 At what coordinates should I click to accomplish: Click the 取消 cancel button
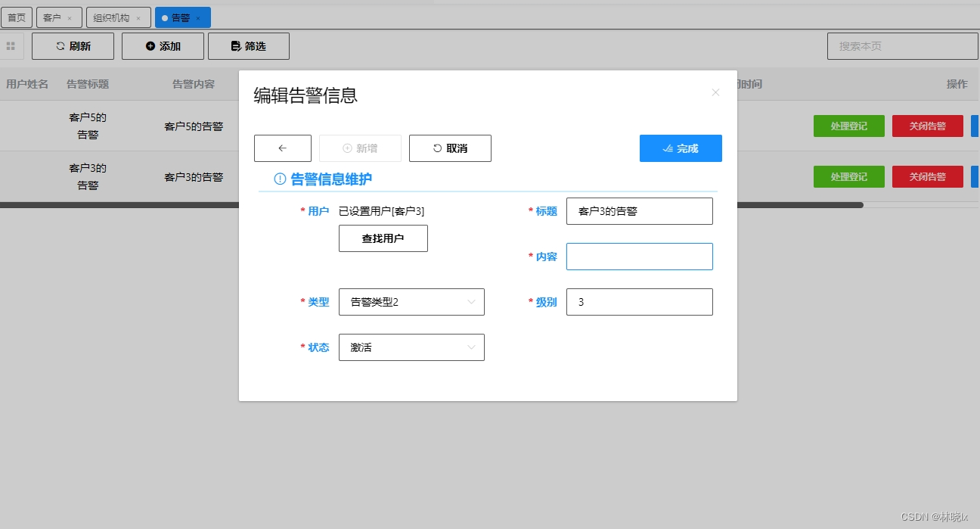coord(450,148)
